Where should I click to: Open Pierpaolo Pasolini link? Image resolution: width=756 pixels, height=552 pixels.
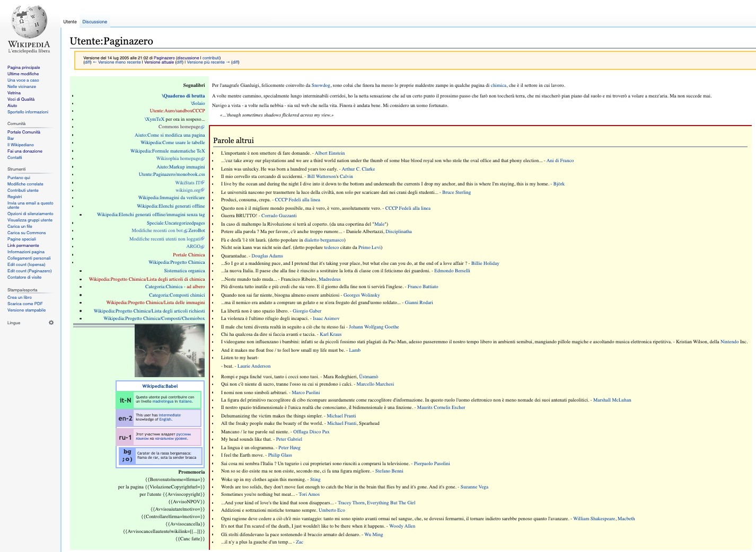432,464
